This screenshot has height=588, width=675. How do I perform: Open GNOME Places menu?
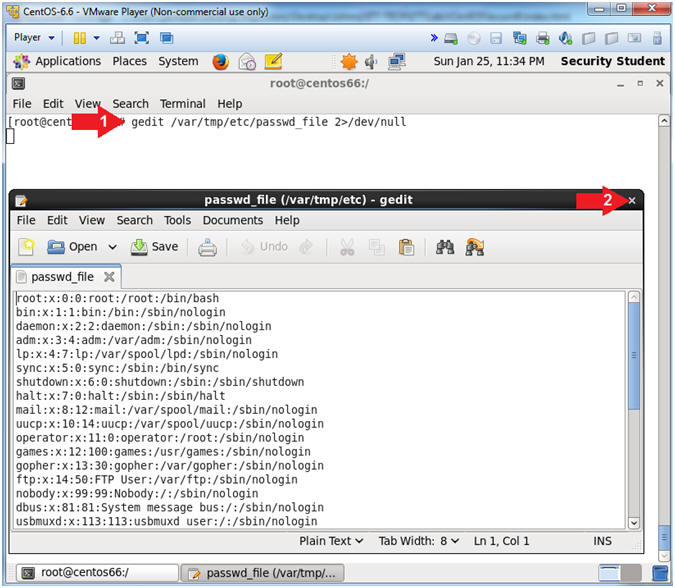pos(130,62)
